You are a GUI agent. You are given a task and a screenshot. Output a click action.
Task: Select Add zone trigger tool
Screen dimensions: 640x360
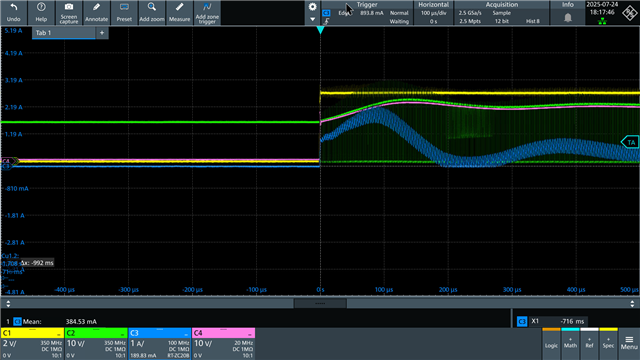point(207,12)
